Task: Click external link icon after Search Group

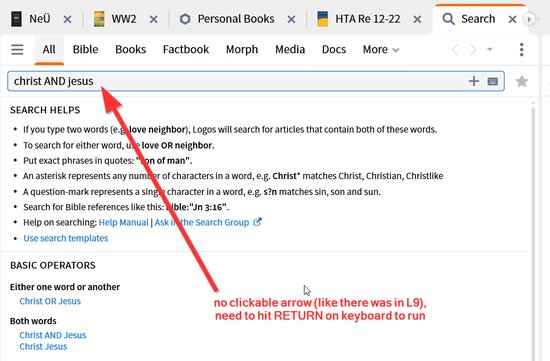Action: pyautogui.click(x=257, y=222)
